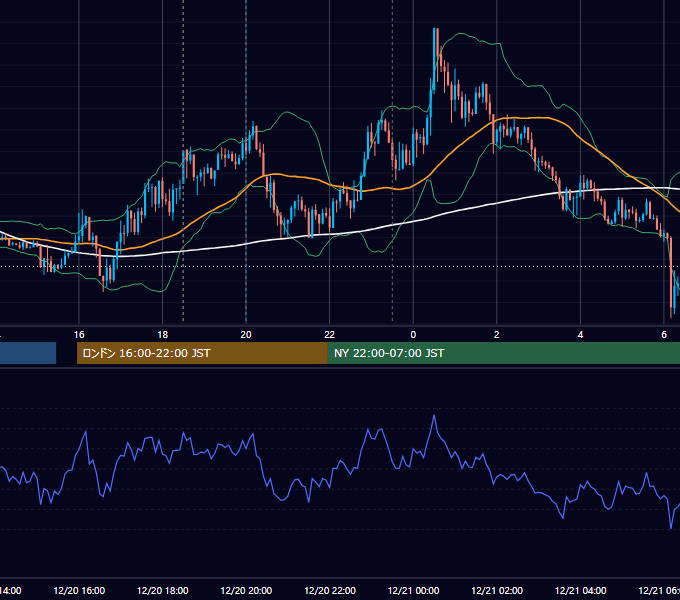Viewport: 680px width, 600px height.
Task: Click the '12/20 16:00' date label on lower axis
Action: click(79, 591)
